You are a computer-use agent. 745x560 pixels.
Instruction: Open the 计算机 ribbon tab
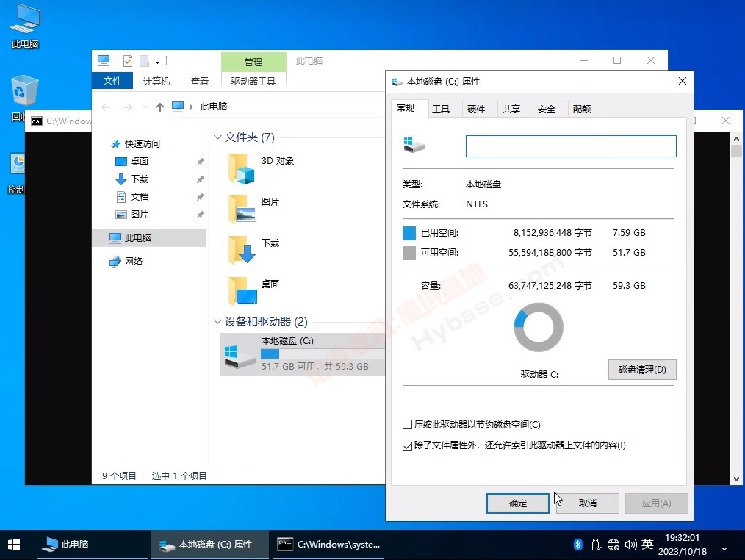tap(156, 82)
